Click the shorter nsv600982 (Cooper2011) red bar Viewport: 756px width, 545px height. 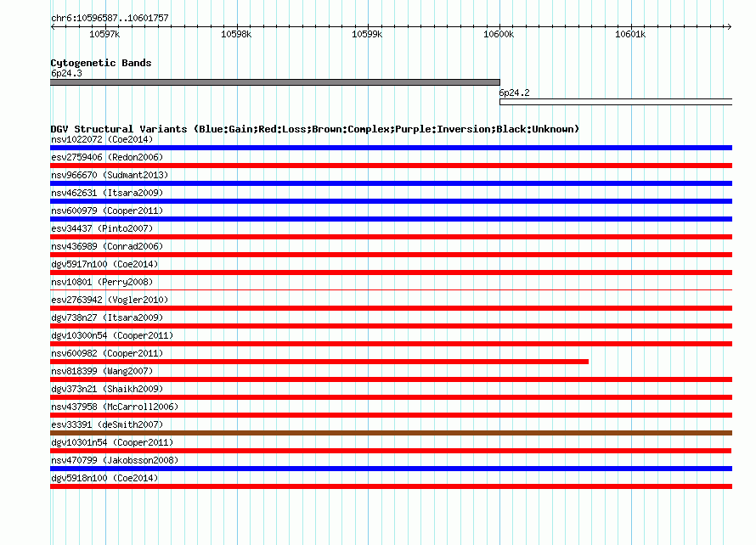pyautogui.click(x=319, y=362)
